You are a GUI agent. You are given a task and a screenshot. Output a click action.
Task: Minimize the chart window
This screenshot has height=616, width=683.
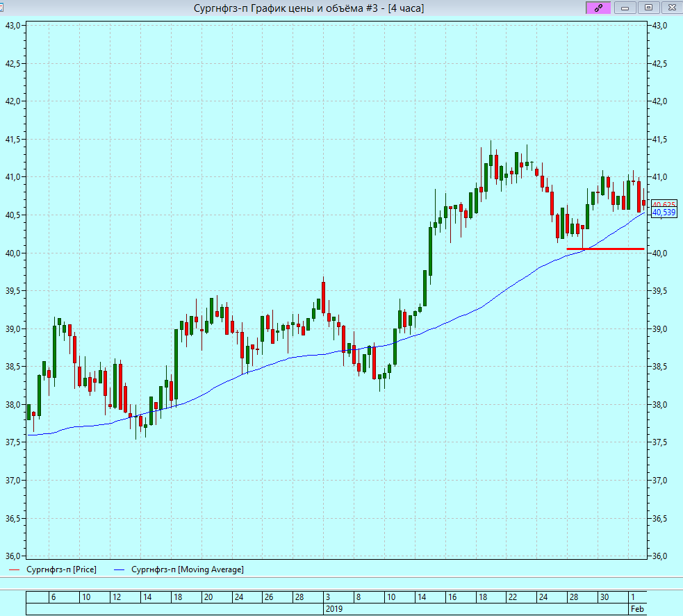coord(625,8)
